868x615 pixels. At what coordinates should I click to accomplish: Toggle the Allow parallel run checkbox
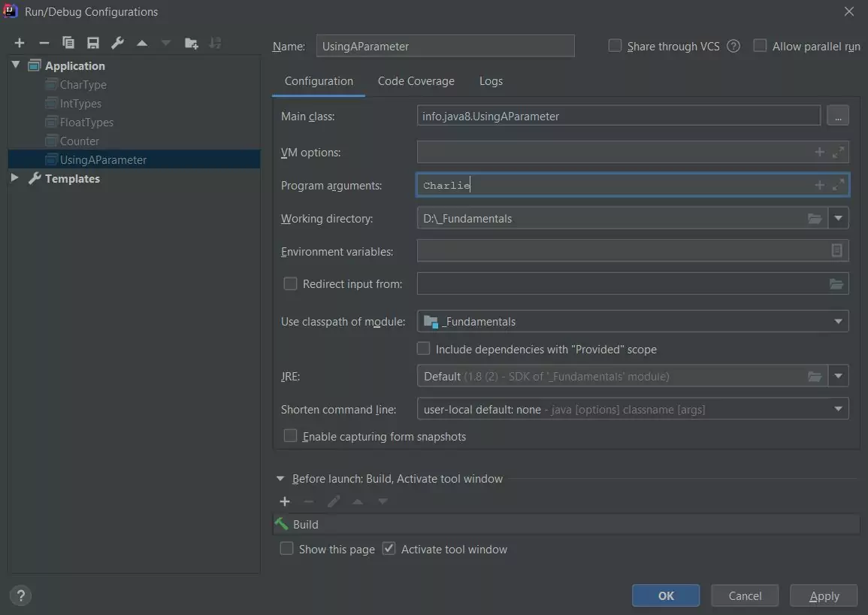[x=760, y=46]
